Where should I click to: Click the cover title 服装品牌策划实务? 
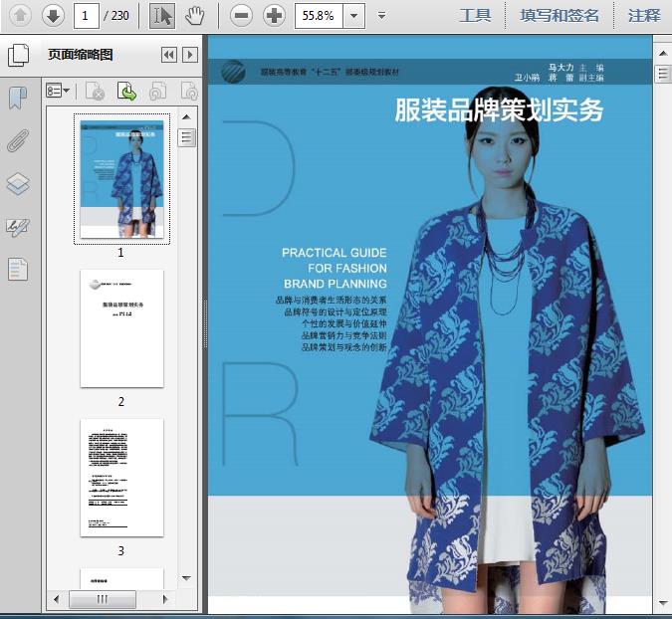click(499, 110)
